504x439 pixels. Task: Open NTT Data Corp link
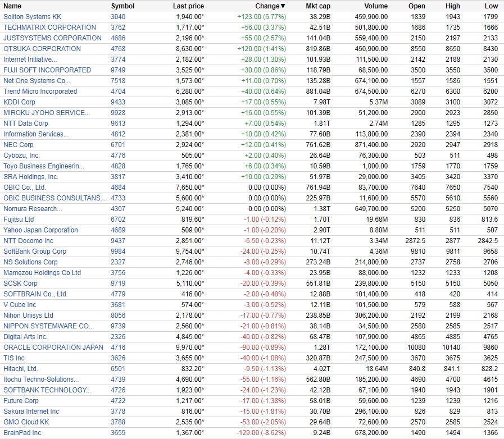pos(26,124)
